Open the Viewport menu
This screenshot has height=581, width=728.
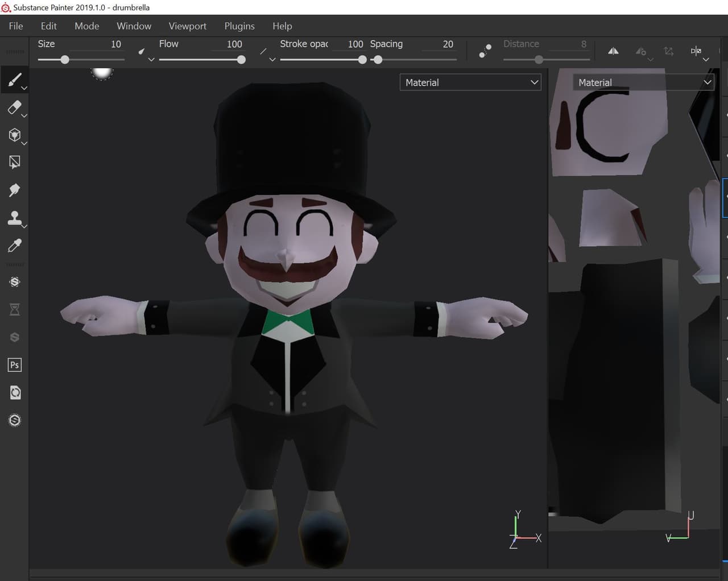(x=187, y=26)
